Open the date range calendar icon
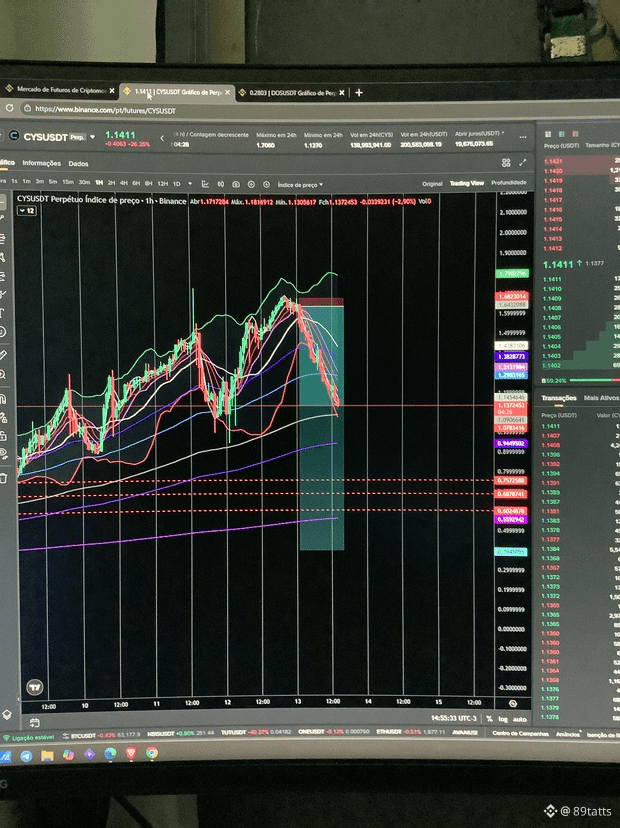The height and width of the screenshot is (828, 620). pyautogui.click(x=35, y=722)
